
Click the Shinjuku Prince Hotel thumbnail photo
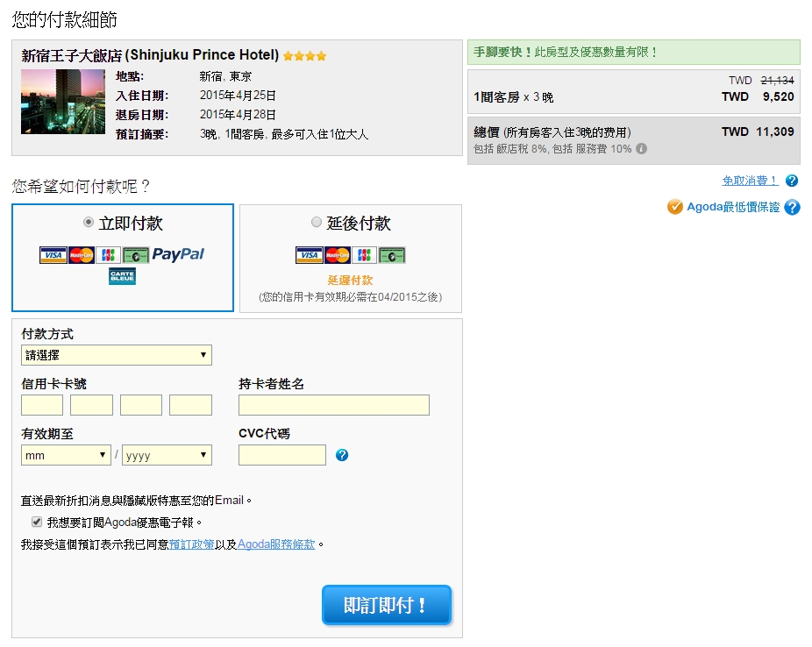pyautogui.click(x=63, y=102)
